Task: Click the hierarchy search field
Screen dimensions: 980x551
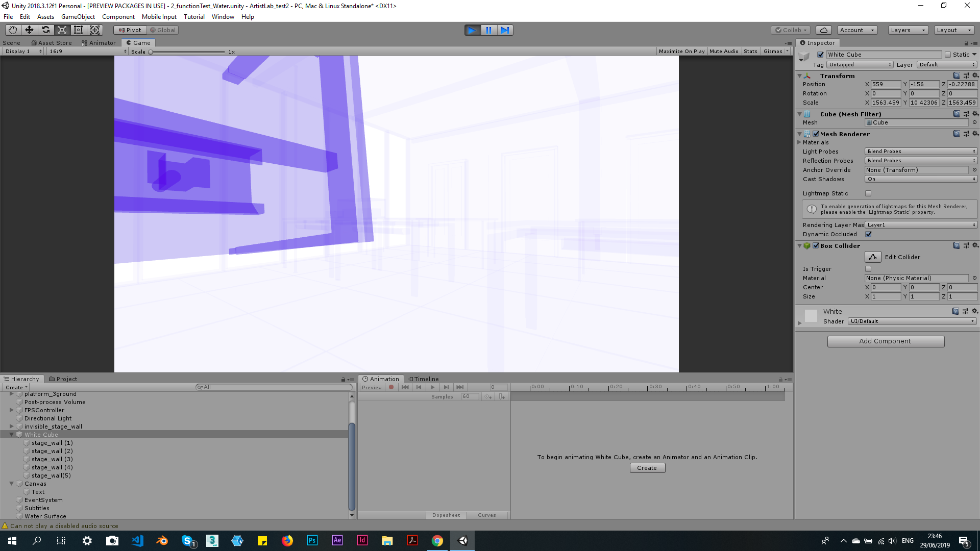Action: click(274, 387)
